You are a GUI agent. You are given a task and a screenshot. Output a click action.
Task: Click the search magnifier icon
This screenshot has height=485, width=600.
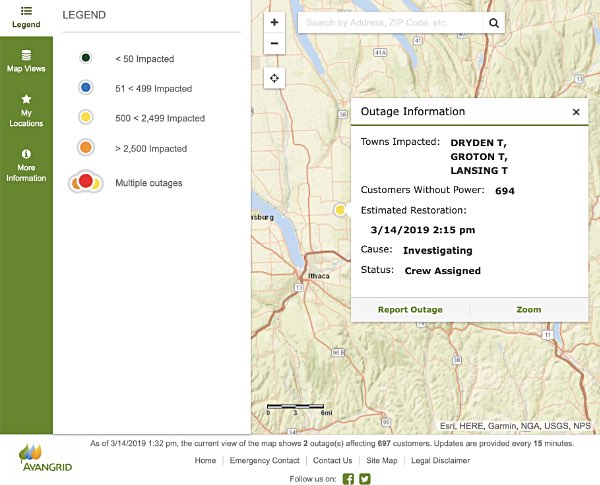pos(494,21)
